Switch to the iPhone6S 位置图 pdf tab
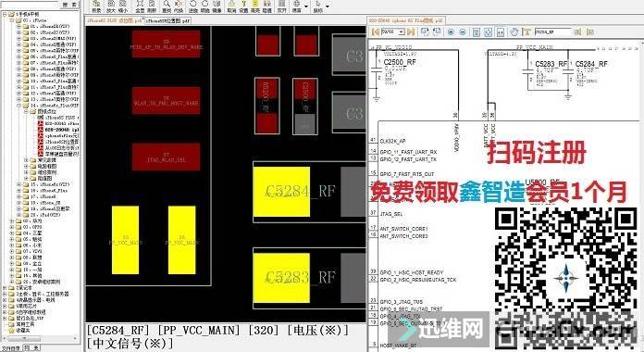The image size is (644, 352). pyautogui.click(x=168, y=20)
